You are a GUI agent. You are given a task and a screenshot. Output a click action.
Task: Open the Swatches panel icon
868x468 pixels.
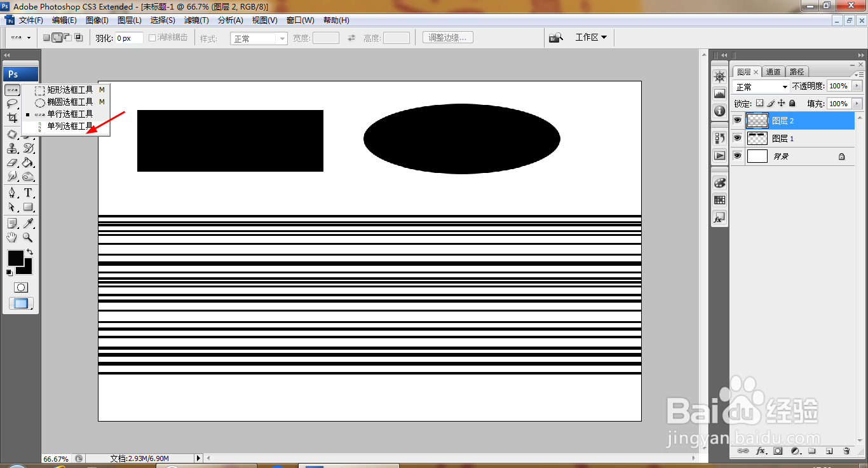point(720,200)
